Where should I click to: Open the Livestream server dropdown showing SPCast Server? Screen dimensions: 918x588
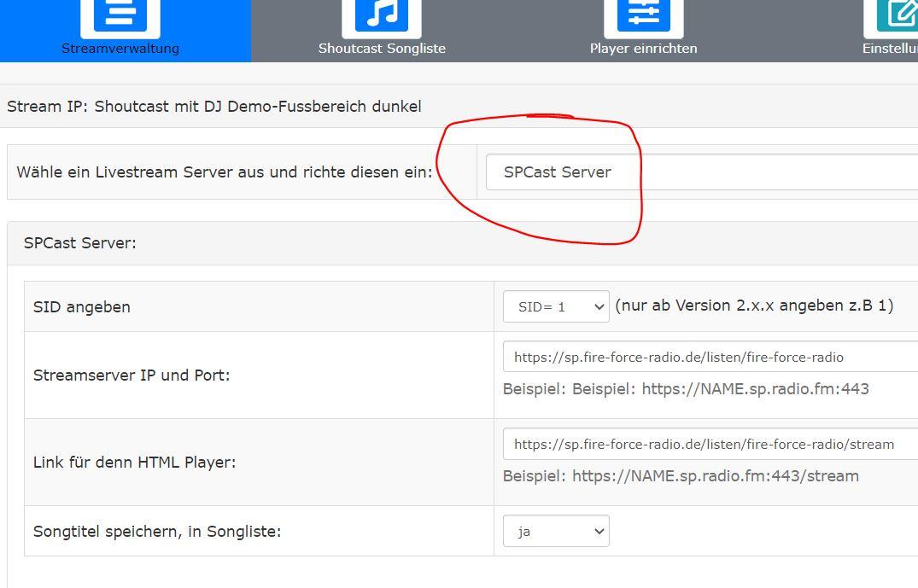click(700, 172)
